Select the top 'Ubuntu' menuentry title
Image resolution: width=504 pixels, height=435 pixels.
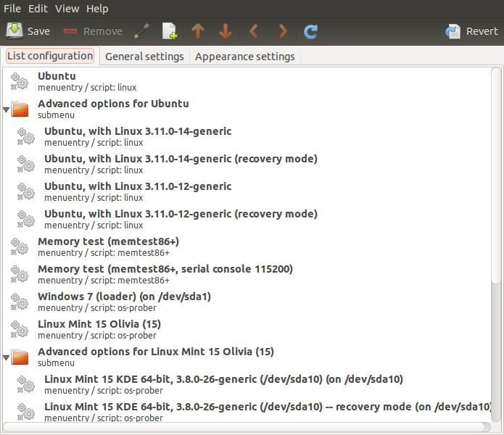click(57, 76)
